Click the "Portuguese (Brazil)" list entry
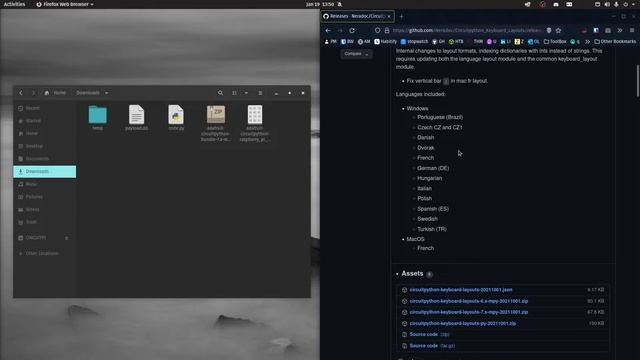The image size is (640, 360). 440,117
